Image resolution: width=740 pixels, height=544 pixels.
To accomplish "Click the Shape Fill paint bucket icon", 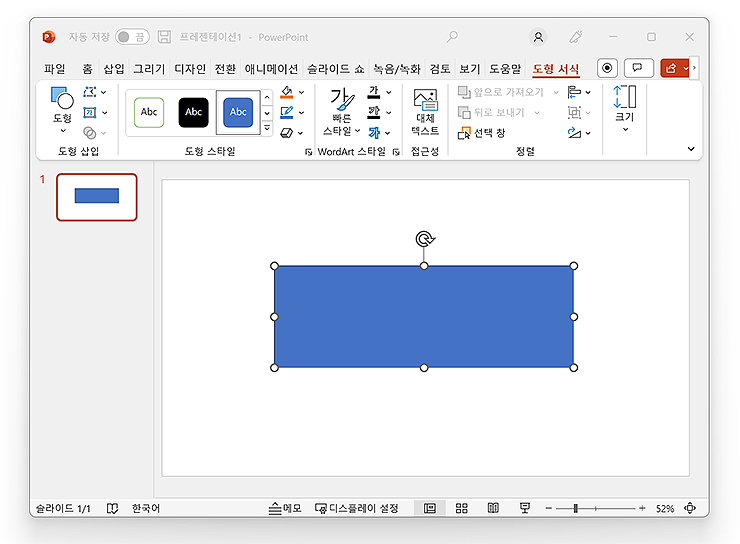I will coord(286,92).
